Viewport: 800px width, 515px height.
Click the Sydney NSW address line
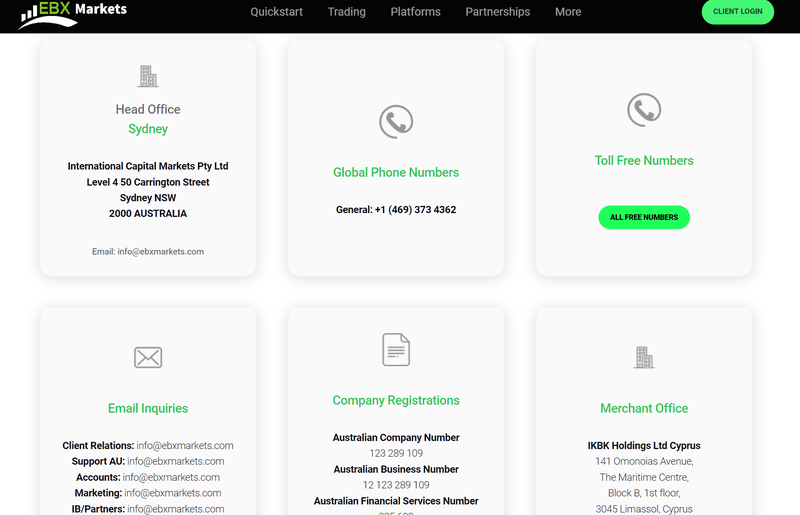point(148,198)
